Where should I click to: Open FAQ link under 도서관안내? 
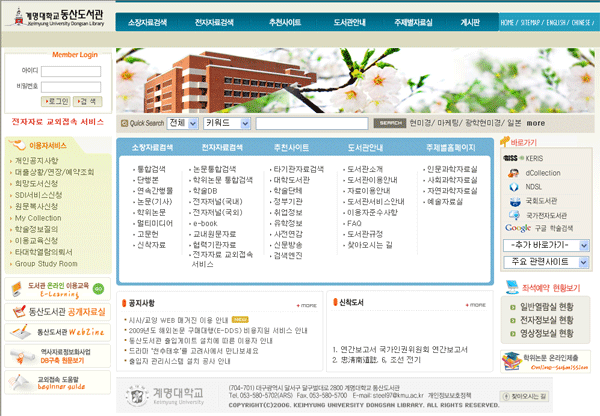[x=354, y=223]
